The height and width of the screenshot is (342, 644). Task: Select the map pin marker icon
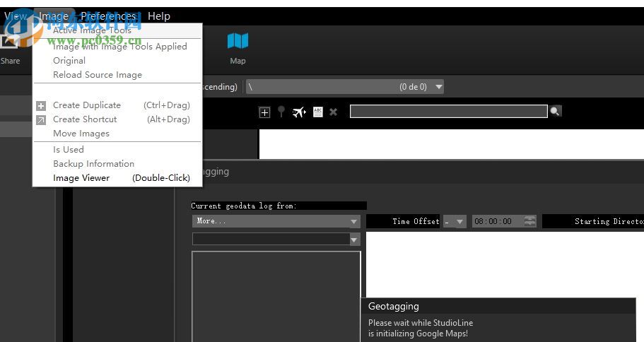pos(281,111)
